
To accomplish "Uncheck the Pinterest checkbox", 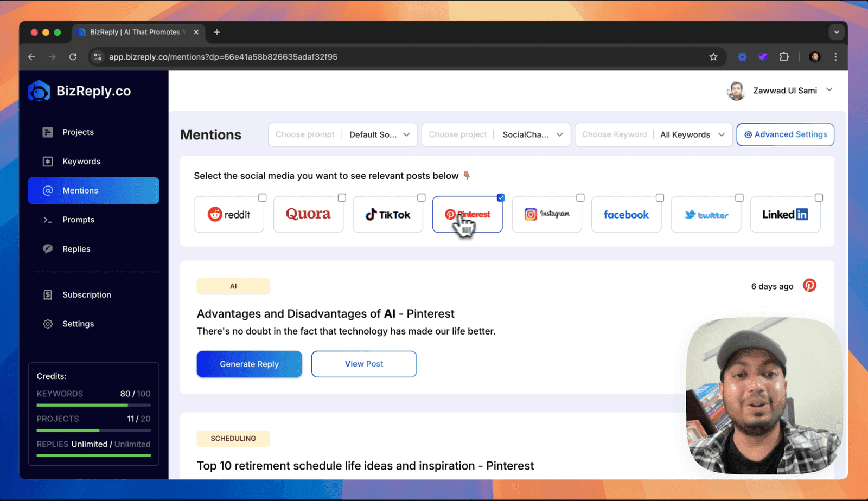I will 501,198.
